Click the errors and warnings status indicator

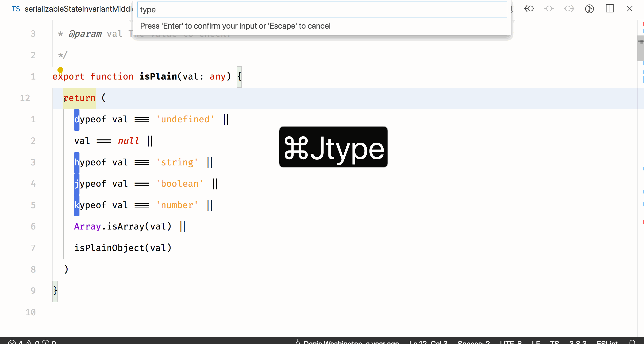[32, 342]
